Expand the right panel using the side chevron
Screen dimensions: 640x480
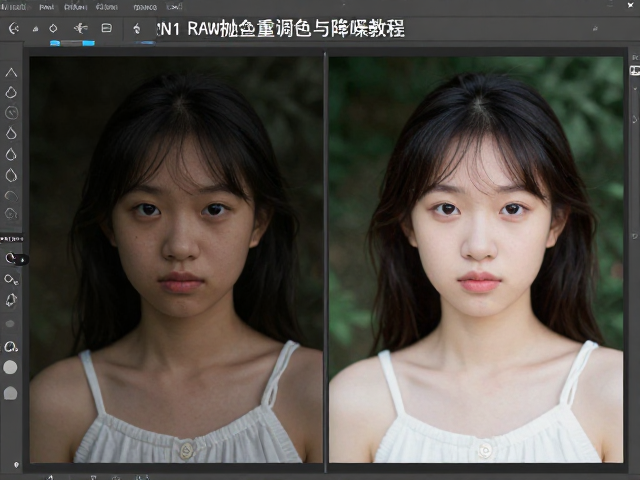click(635, 119)
